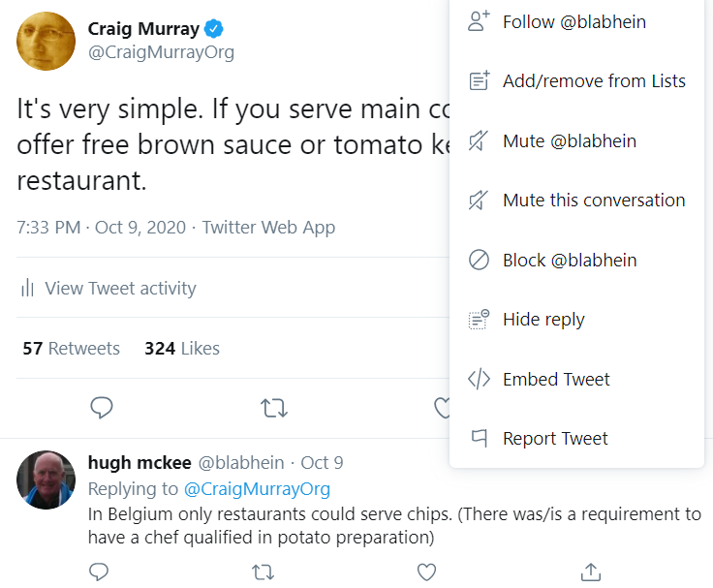Choose Report Tweet menu entry
Viewport: 713px width, 588px height.
point(576,439)
